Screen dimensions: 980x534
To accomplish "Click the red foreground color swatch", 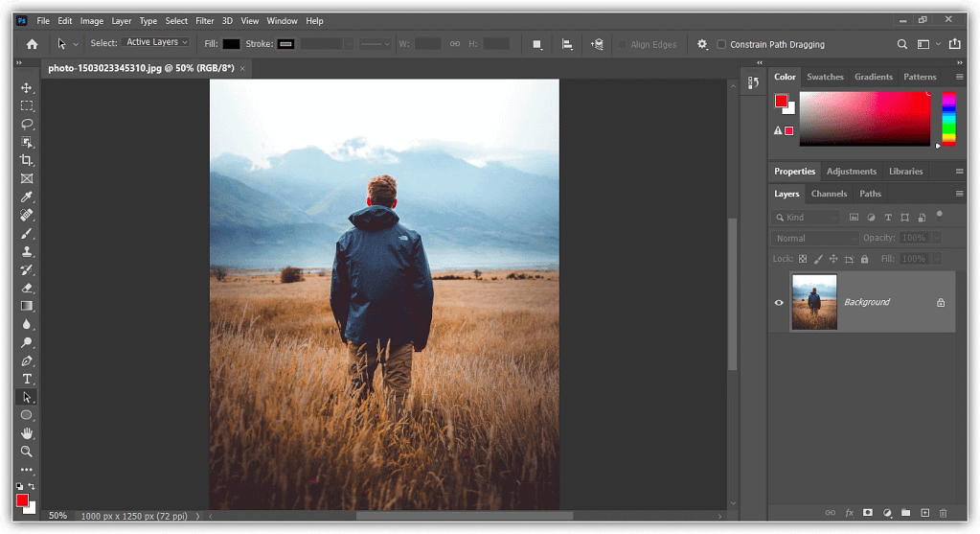I will click(21, 499).
